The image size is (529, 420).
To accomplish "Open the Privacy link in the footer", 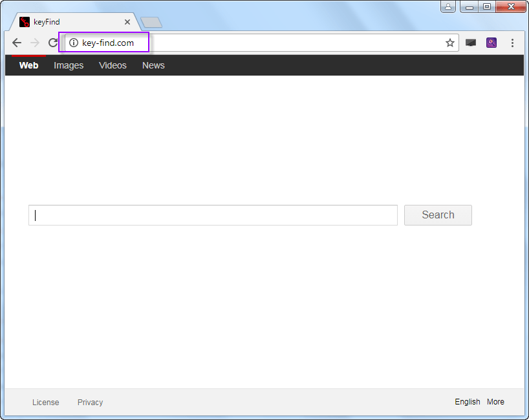I will [x=90, y=402].
